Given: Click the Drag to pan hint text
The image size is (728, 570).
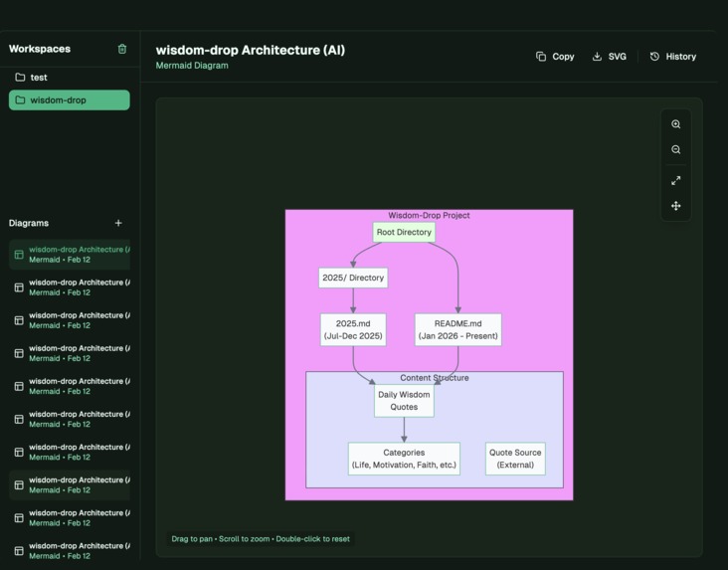Looking at the screenshot, I should coord(261,539).
